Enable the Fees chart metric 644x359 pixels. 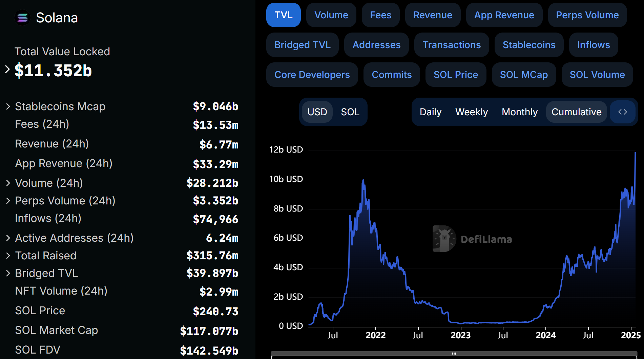pos(380,15)
